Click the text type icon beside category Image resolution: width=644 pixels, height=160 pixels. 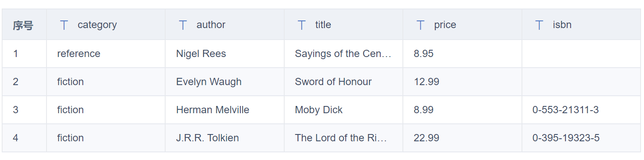click(x=64, y=25)
